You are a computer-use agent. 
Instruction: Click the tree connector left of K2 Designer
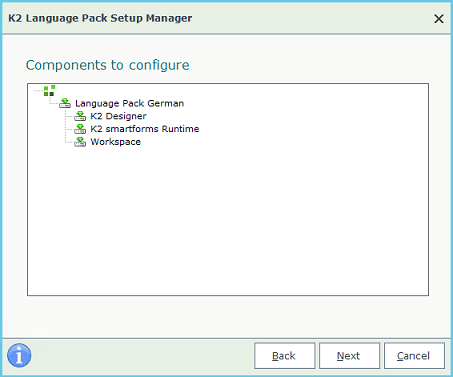pos(69,116)
